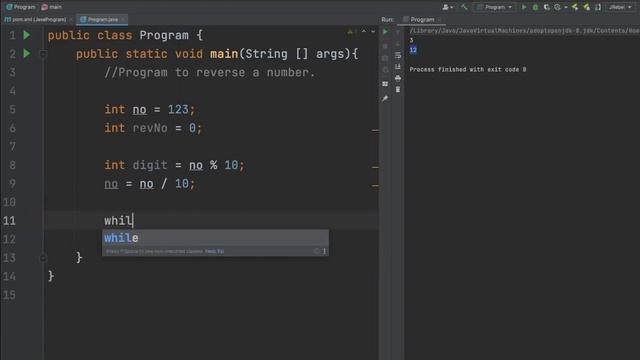Viewport: 640px width, 360px height.
Task: Click fold end marker on line 13
Action: point(43,258)
